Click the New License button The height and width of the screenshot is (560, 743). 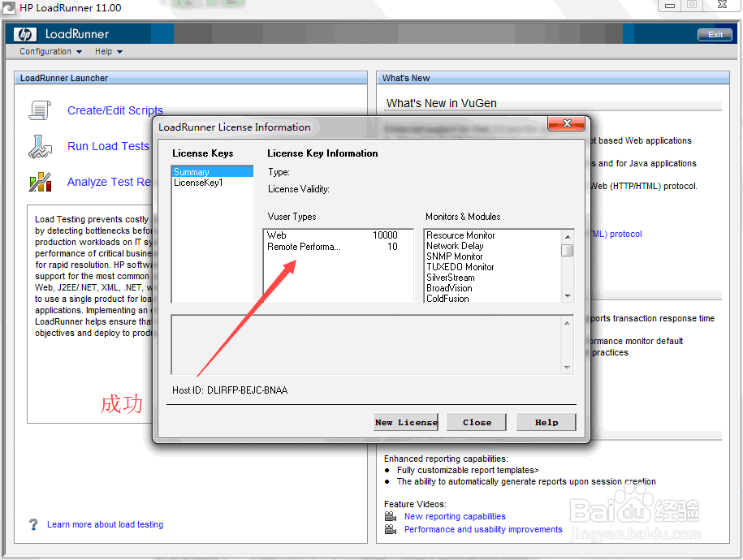406,422
